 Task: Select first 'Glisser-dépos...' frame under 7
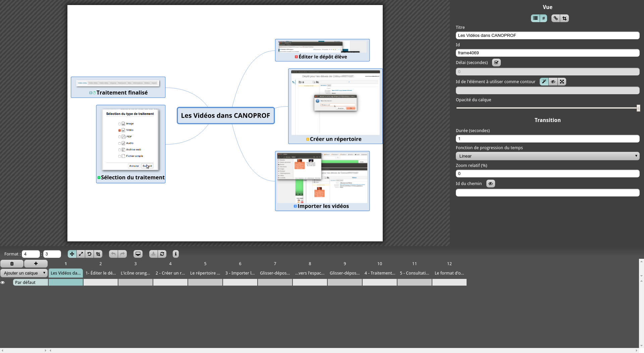click(x=275, y=273)
